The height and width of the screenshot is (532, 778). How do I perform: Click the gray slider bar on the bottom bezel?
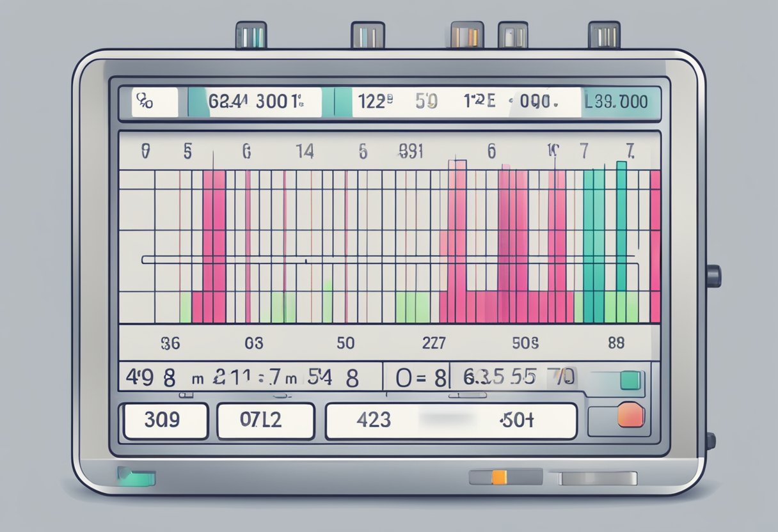(x=597, y=478)
